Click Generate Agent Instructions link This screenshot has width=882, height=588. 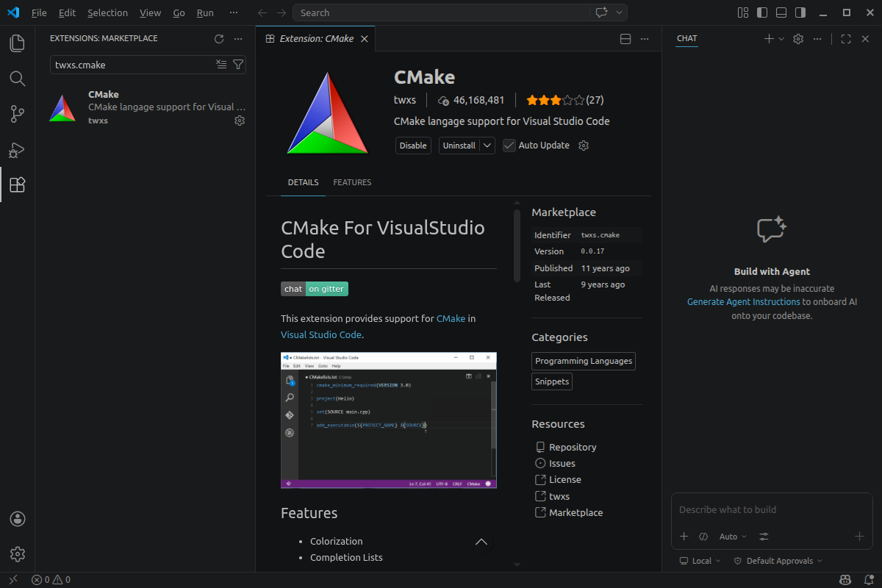[x=743, y=302]
